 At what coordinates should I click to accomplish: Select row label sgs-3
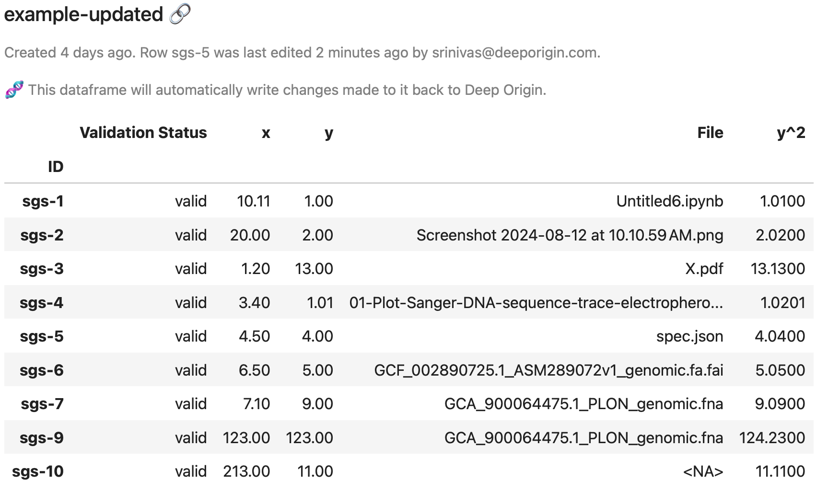tap(42, 269)
